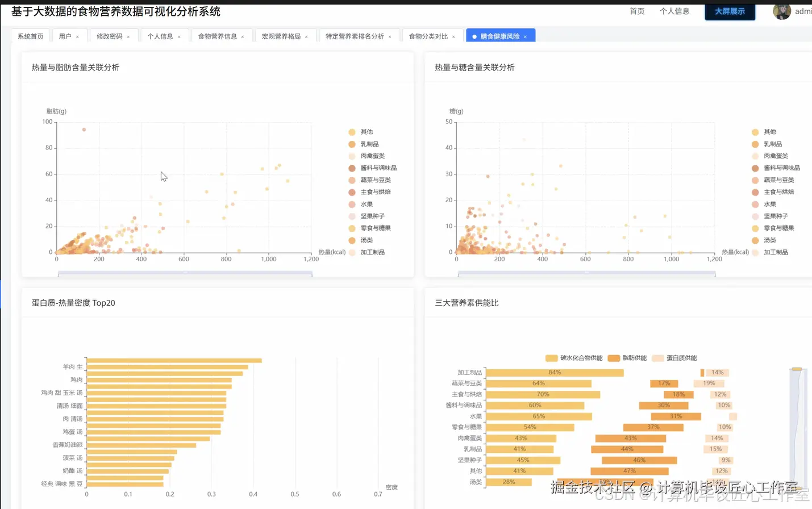Viewport: 812px width, 509px height.
Task: Hide 汤类 series in sugar chart legend
Action: pyautogui.click(x=764, y=240)
